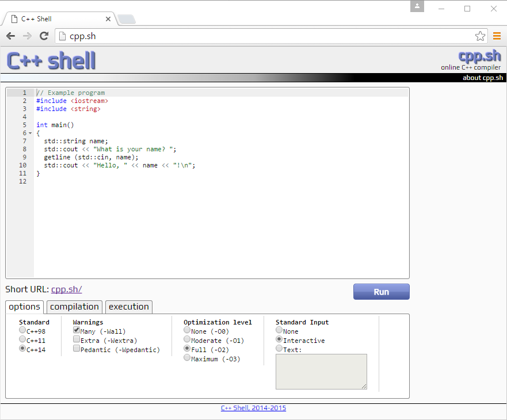Click the #include <string> line

tap(68, 109)
